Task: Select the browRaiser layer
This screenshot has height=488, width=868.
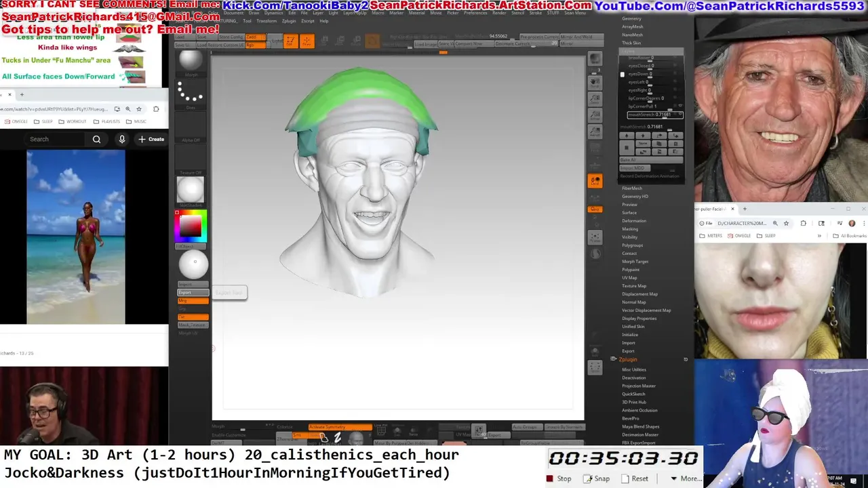Action: click(638, 58)
